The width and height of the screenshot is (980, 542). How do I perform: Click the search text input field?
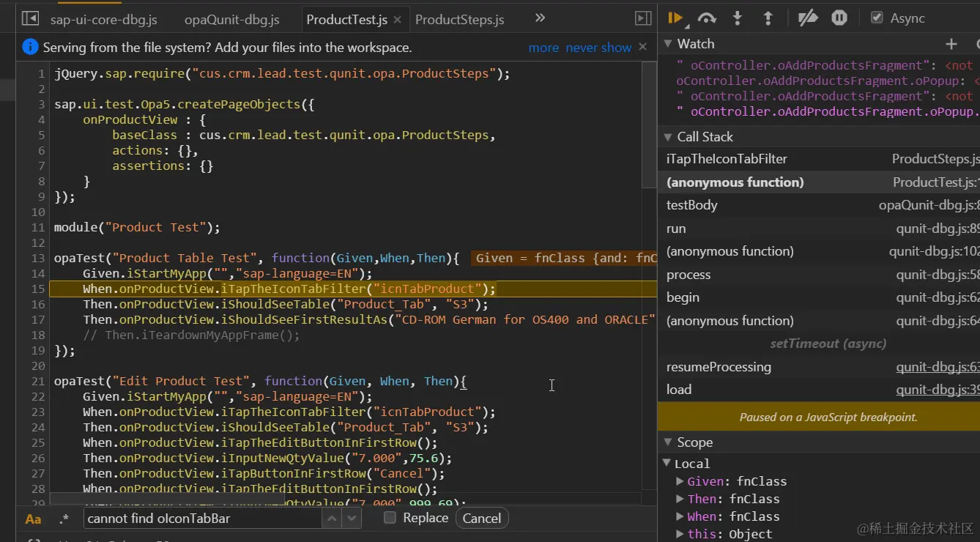pos(202,519)
